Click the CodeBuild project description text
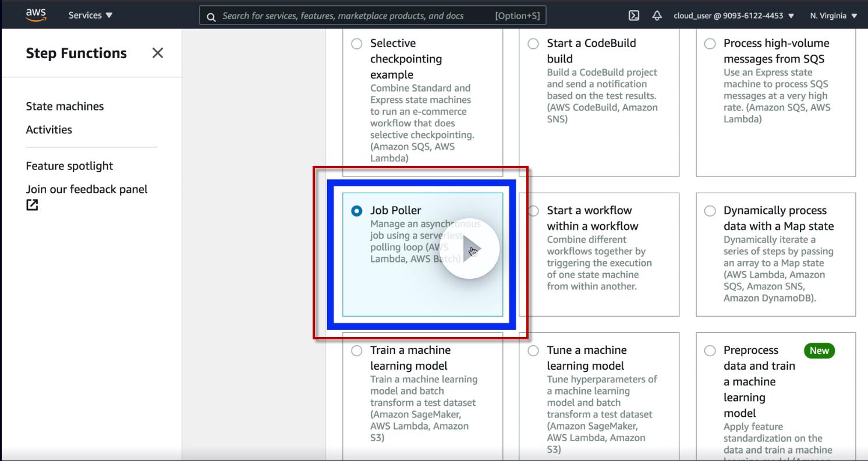Screen dimensions: 868x461 603,95
